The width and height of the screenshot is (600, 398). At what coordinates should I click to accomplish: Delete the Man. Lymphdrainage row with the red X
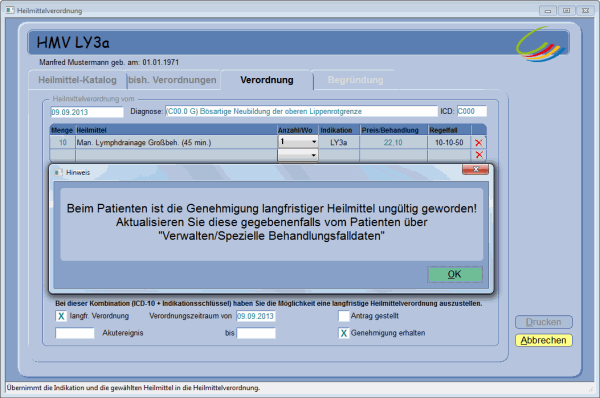[x=479, y=143]
